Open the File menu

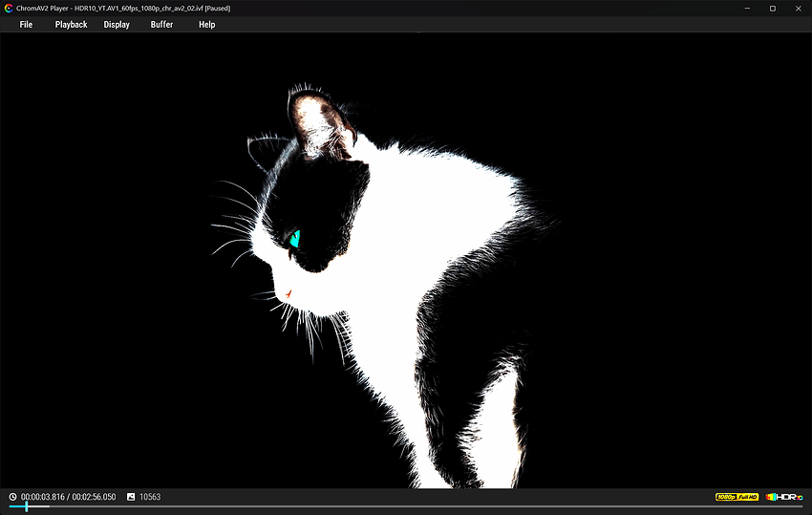[26, 24]
